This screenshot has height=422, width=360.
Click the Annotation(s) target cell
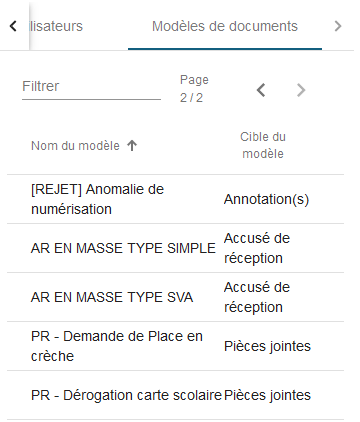(266, 199)
